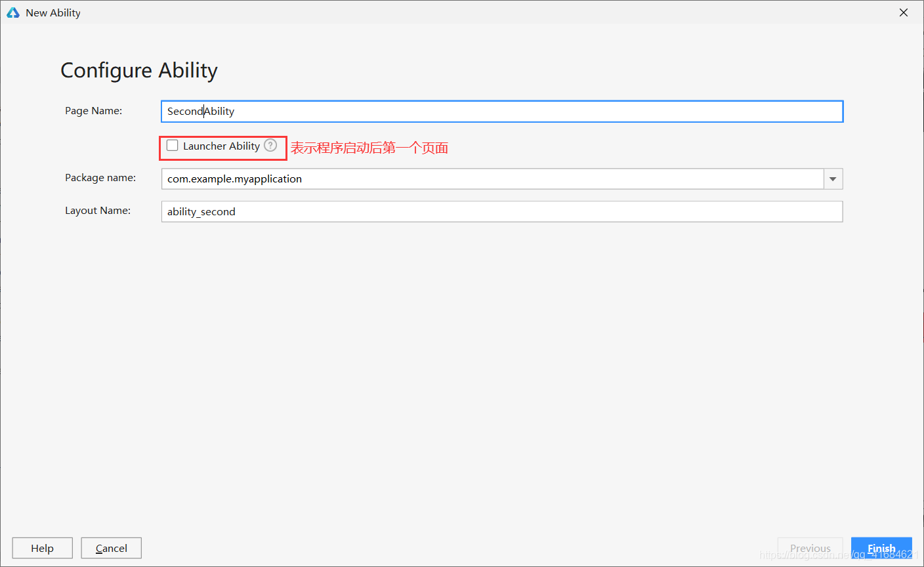Enable the Launcher Ability checkbox
The width and height of the screenshot is (924, 567).
(173, 146)
